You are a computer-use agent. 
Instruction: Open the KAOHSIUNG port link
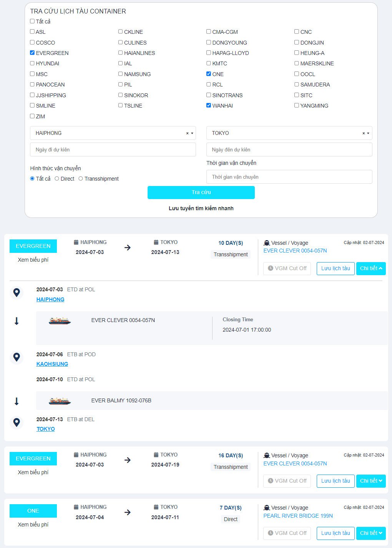tap(52, 364)
